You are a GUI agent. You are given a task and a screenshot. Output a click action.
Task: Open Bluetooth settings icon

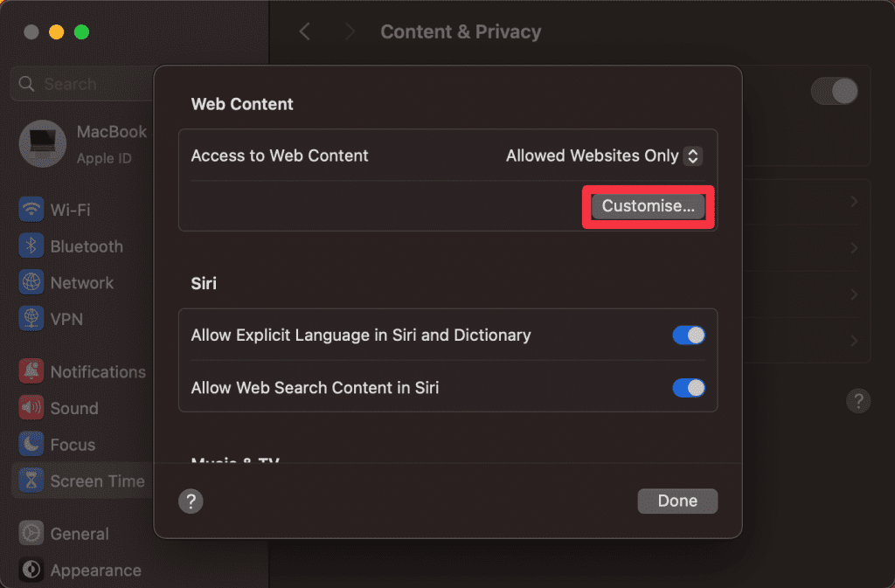31,246
